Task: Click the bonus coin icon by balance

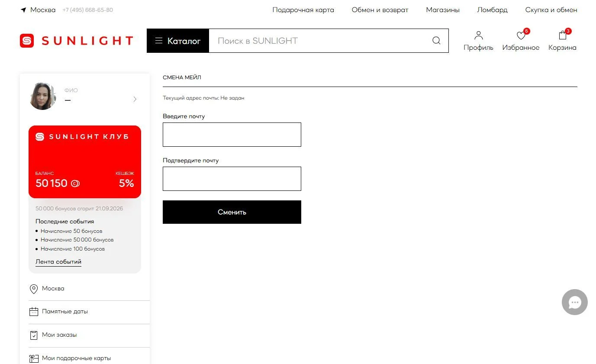Action: [75, 184]
